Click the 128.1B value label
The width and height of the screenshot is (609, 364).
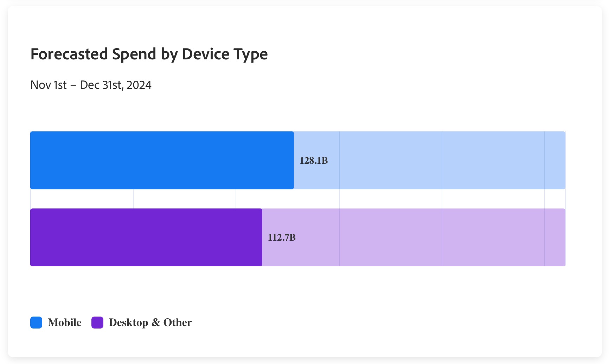[x=314, y=161]
